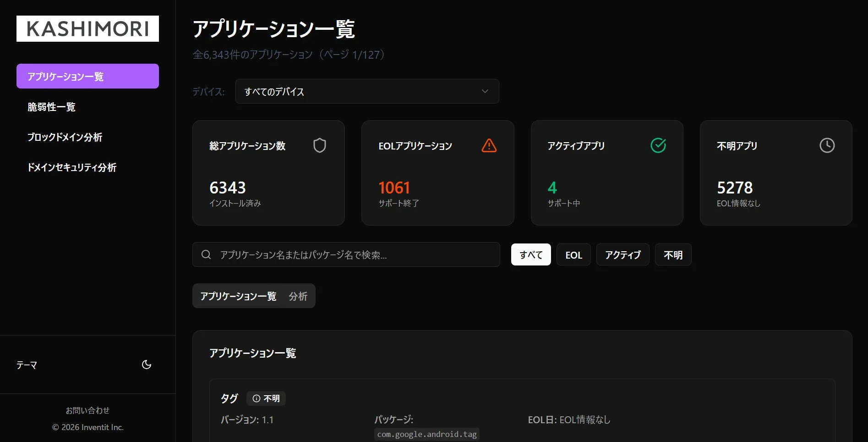Switch to the 分析 tab
The width and height of the screenshot is (868, 442).
[298, 296]
